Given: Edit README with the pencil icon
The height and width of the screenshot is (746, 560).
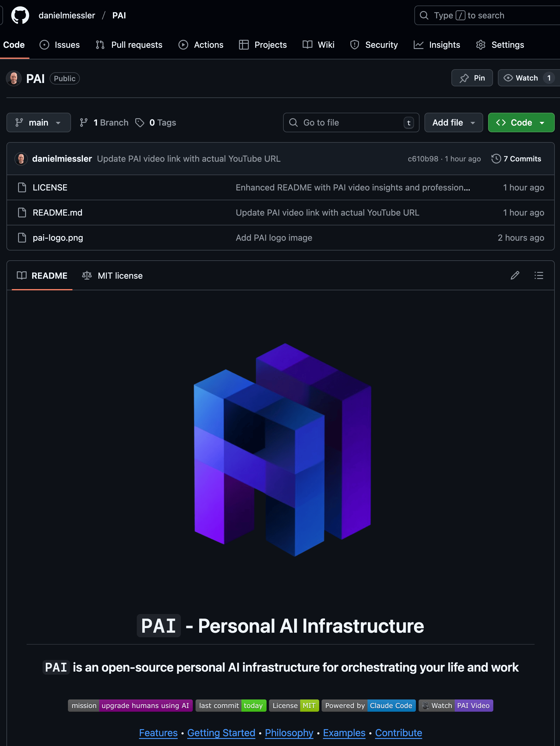Looking at the screenshot, I should [515, 276].
